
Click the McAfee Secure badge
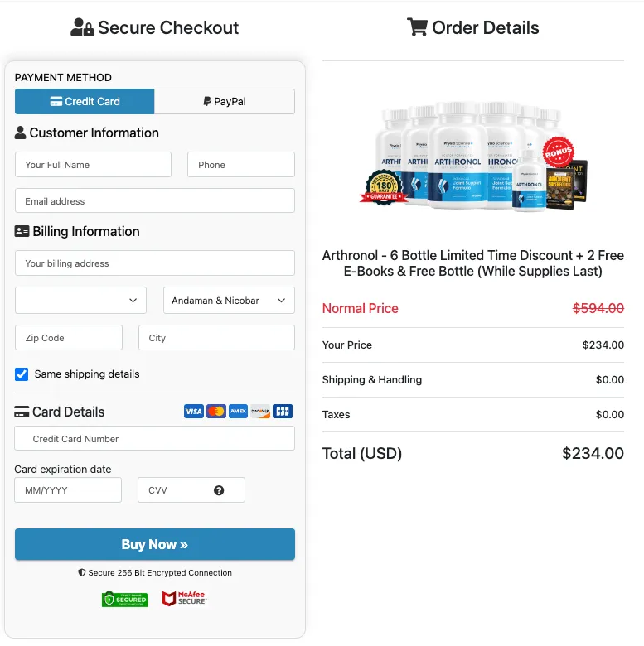pyautogui.click(x=184, y=599)
